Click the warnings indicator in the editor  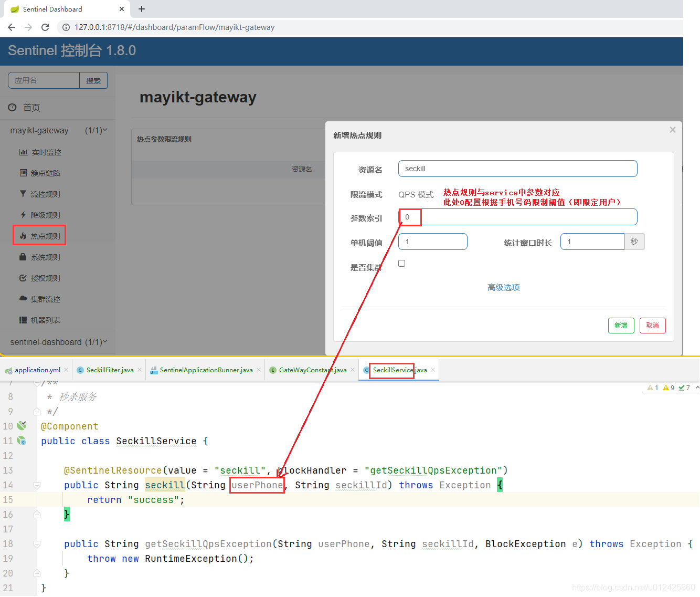[669, 388]
